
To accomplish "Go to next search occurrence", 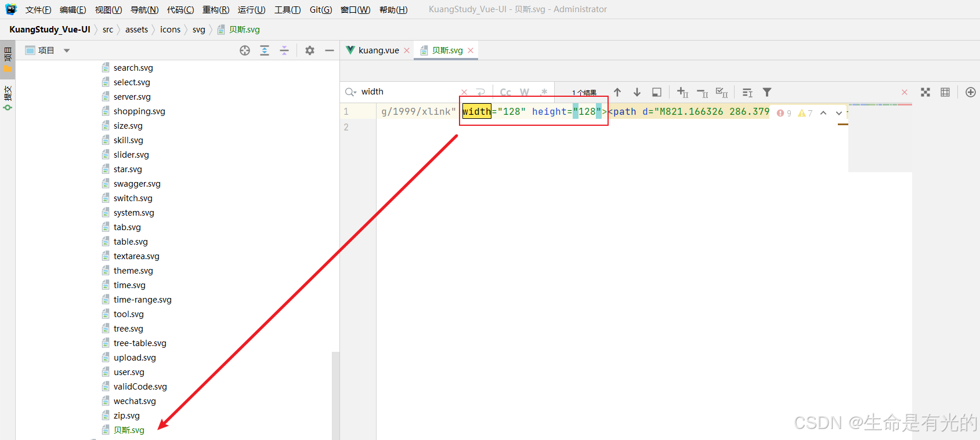I will coord(637,92).
